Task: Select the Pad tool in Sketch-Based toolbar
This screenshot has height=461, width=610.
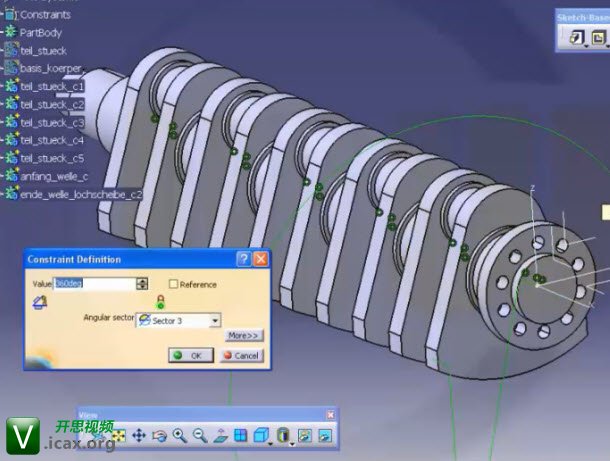Action: (577, 37)
